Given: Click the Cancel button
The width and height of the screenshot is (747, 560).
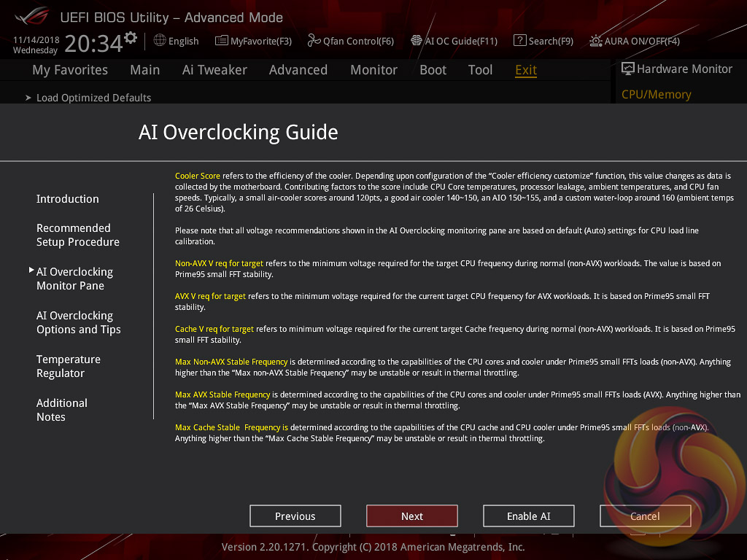Looking at the screenshot, I should (646, 516).
